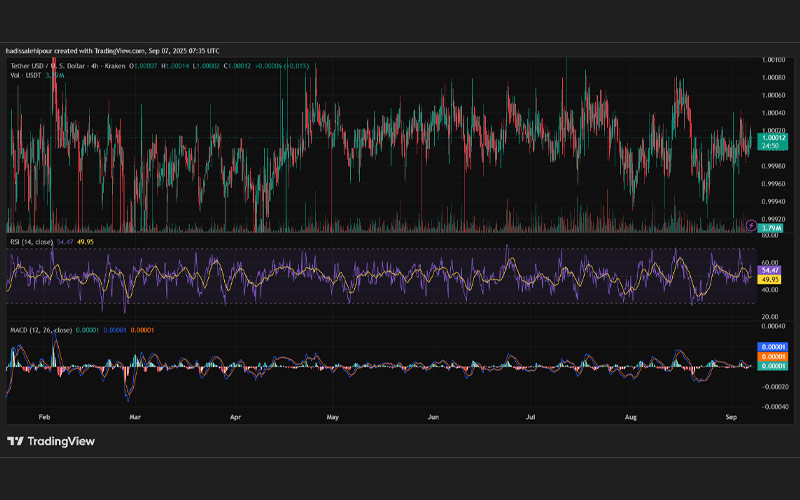800x500 pixels.
Task: Click the 0.99980 price axis label
Action: (x=773, y=166)
